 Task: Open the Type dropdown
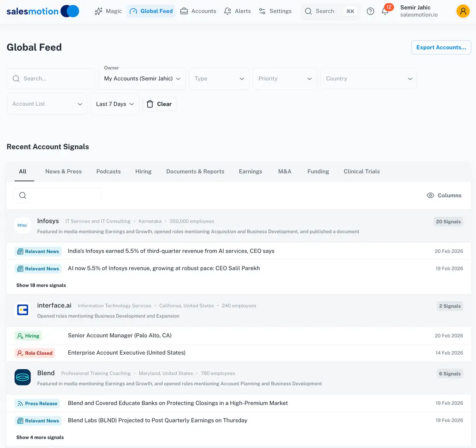coord(219,78)
